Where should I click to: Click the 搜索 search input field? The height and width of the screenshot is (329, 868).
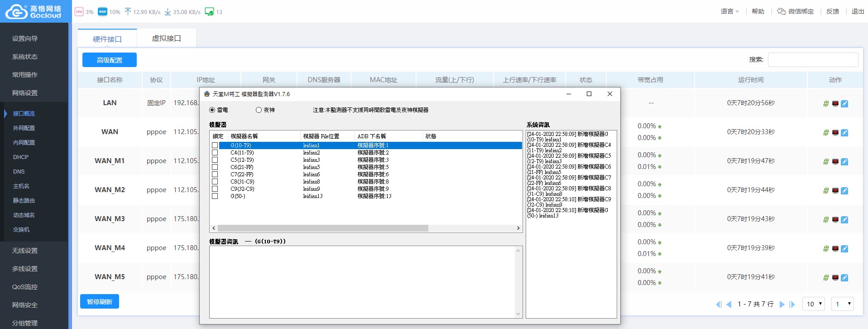pyautogui.click(x=813, y=60)
